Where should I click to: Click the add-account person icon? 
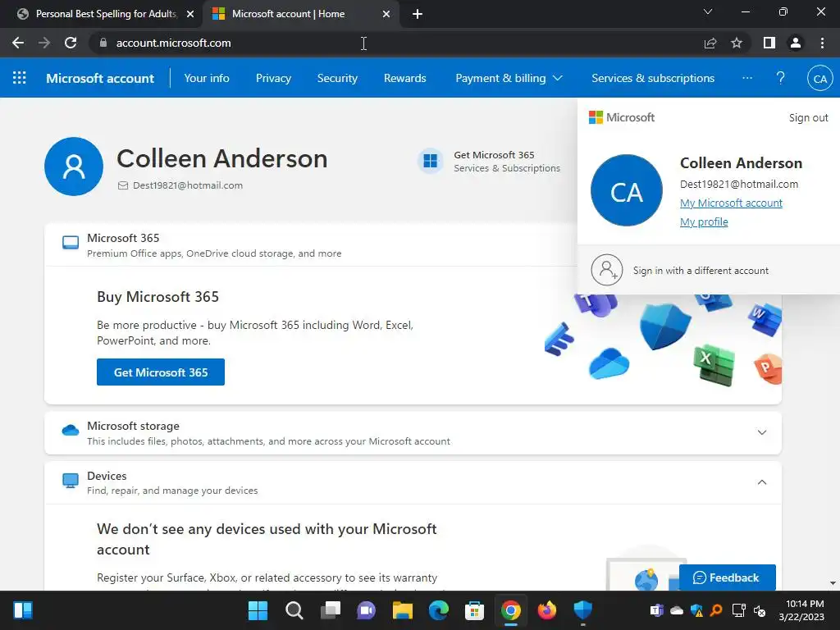click(x=607, y=269)
